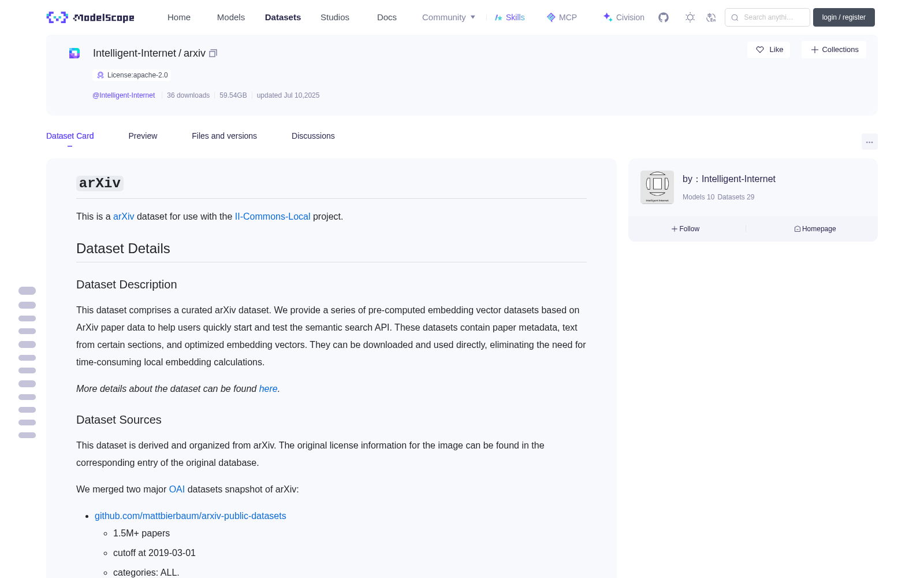Jump to first outline marker in side navigator

[27, 291]
